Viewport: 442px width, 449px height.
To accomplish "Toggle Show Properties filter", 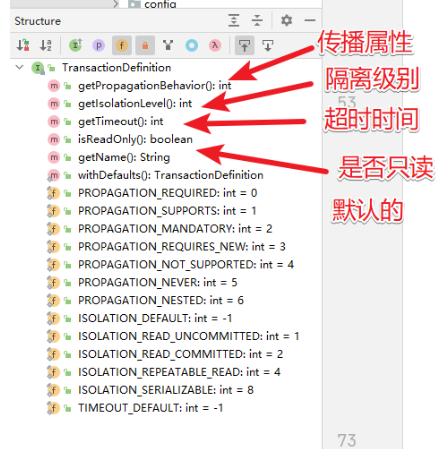I will point(99,45).
